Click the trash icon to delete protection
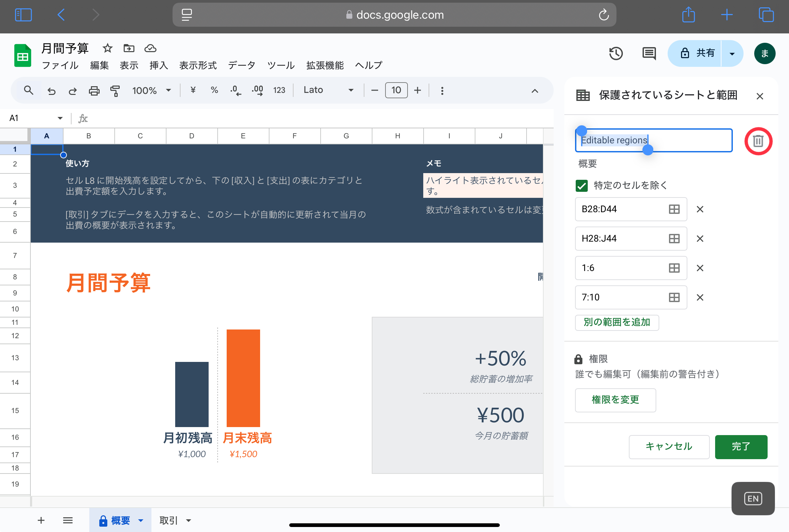 [x=758, y=141]
